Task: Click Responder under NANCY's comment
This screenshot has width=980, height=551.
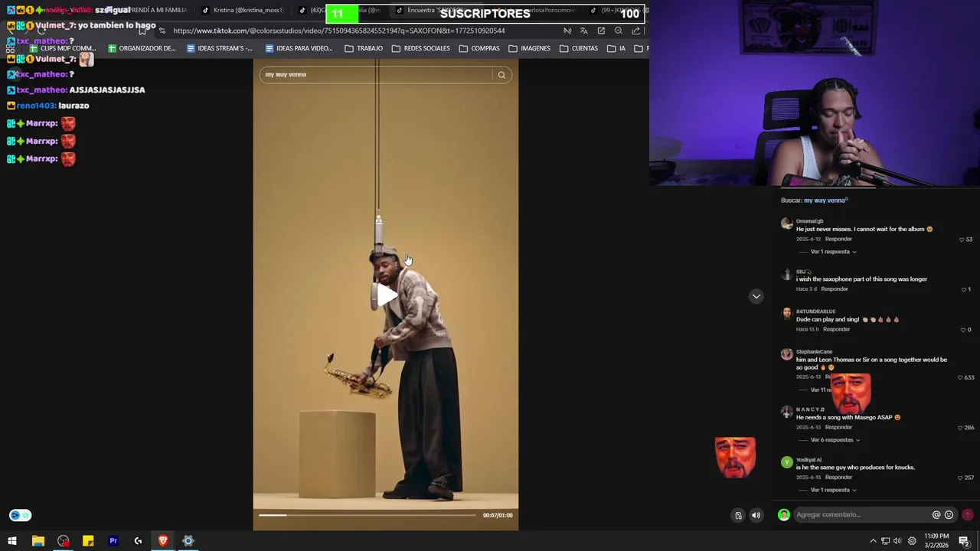Action: tap(838, 427)
